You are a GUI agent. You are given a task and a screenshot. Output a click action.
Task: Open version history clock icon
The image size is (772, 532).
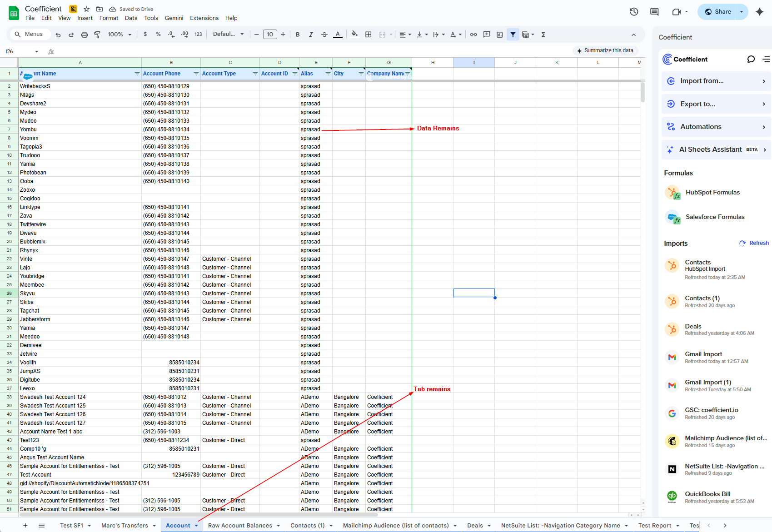tap(634, 12)
